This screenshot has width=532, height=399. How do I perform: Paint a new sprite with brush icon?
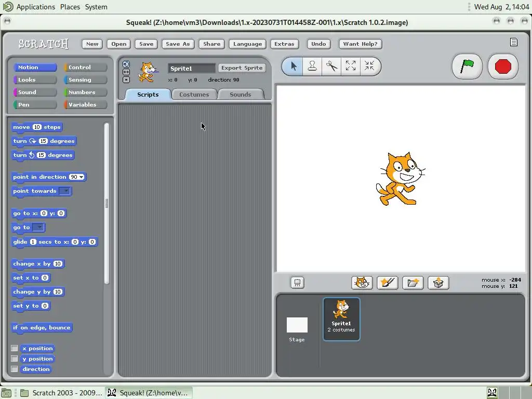[387, 283]
